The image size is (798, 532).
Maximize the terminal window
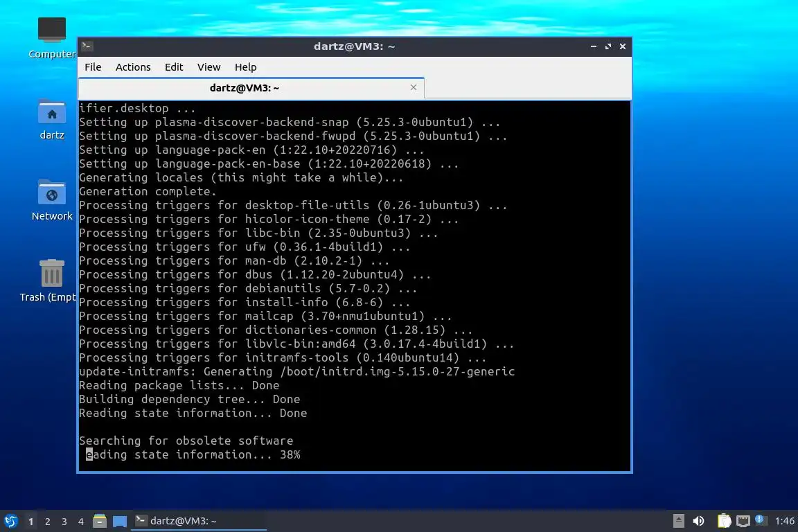coord(608,46)
